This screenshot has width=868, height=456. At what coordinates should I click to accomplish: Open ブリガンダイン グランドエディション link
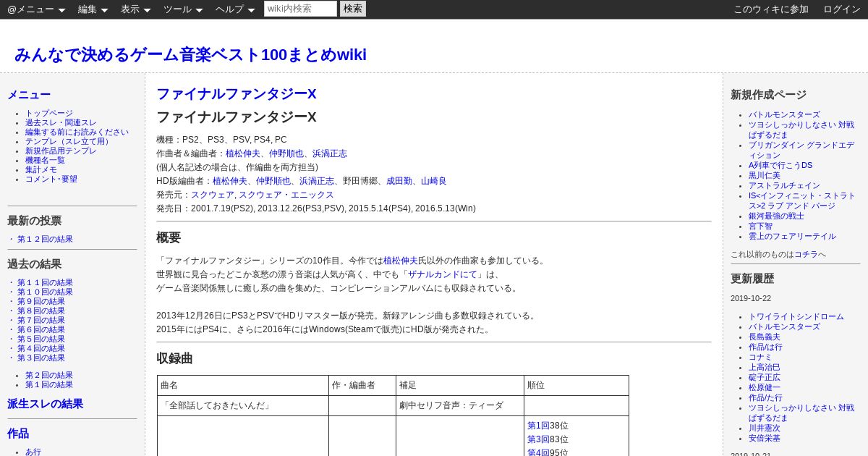pos(801,151)
